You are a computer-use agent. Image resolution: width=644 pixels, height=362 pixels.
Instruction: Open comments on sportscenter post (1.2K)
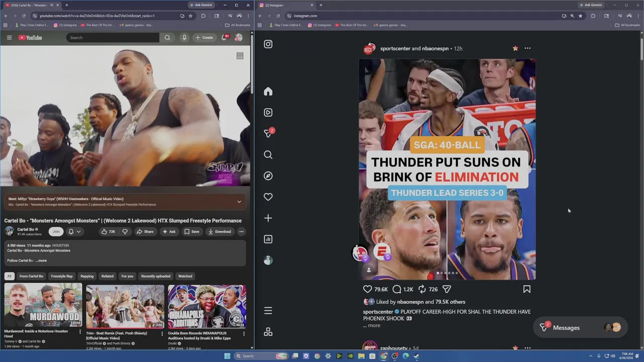[x=397, y=289]
